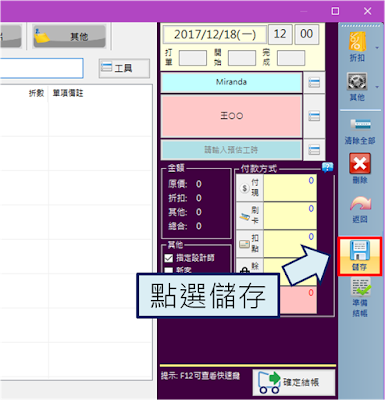Click the 請輸入預估工時 field
385x400 pixels.
tap(231, 150)
